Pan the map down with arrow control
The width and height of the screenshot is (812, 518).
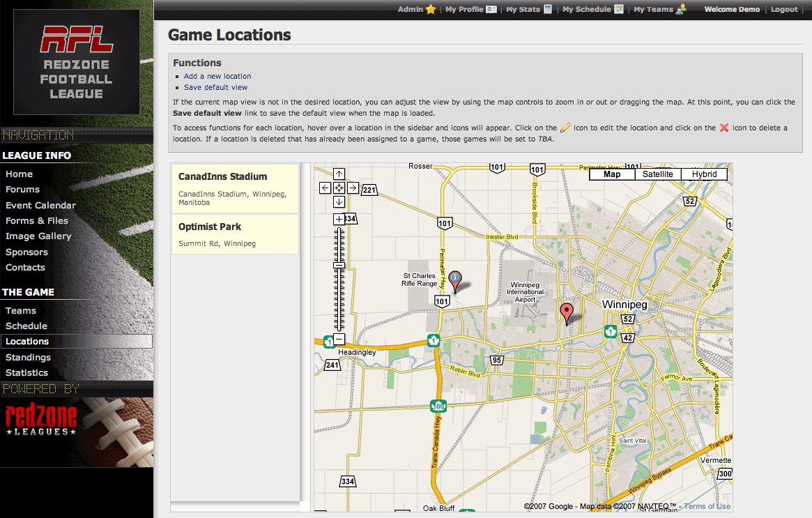tap(339, 201)
